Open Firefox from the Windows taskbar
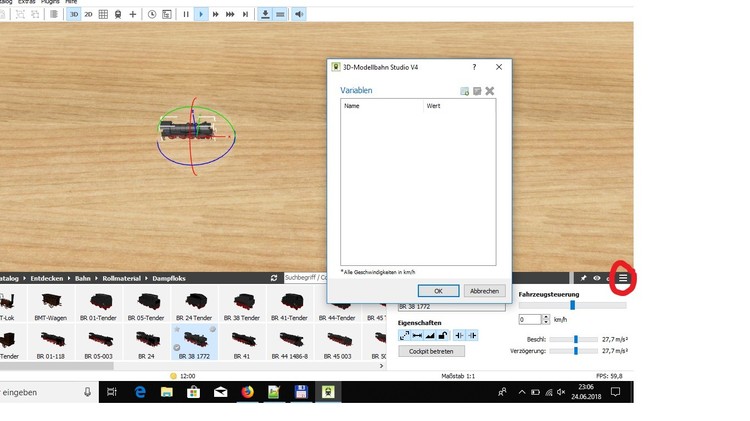This screenshot has width=750, height=421. point(247,393)
